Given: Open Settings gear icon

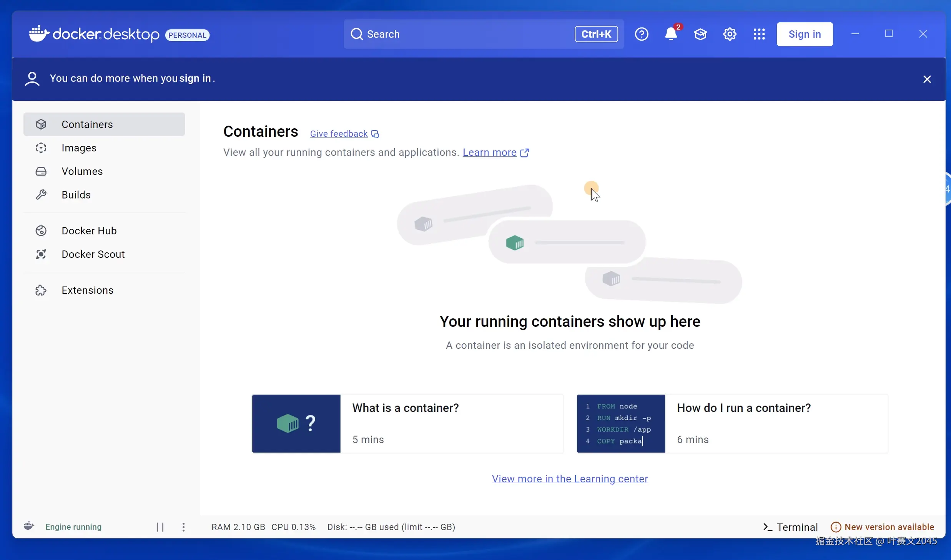Looking at the screenshot, I should (x=730, y=34).
